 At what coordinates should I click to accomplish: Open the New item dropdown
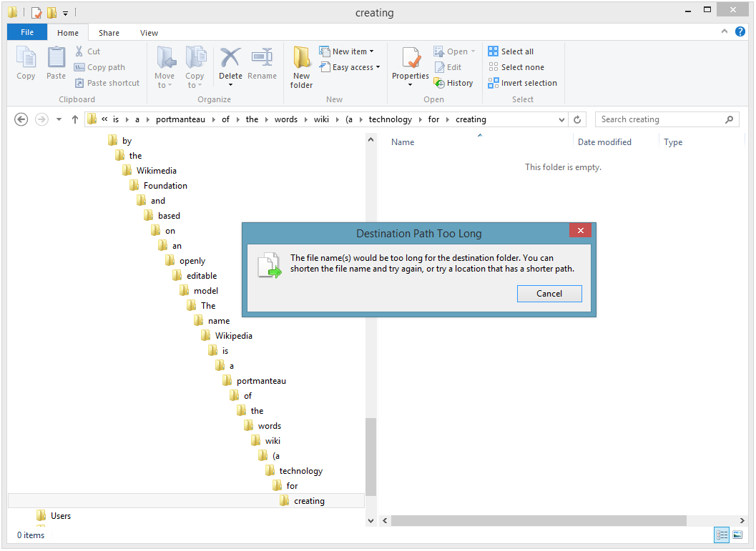click(x=346, y=51)
